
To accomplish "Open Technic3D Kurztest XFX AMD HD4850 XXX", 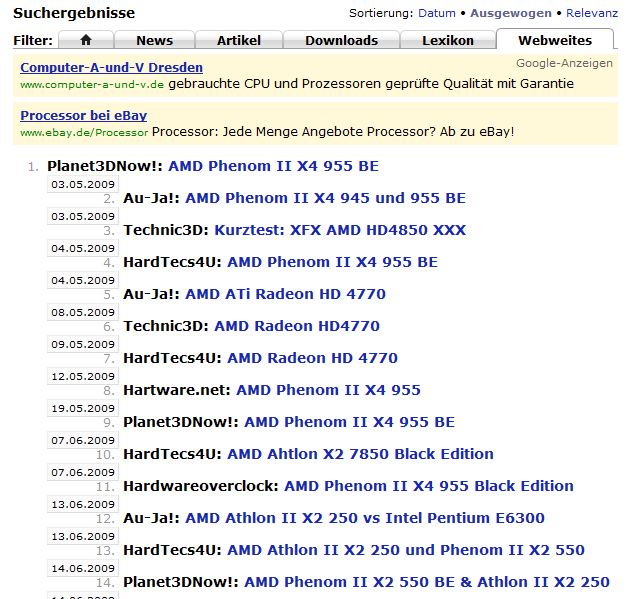I will tap(340, 230).
